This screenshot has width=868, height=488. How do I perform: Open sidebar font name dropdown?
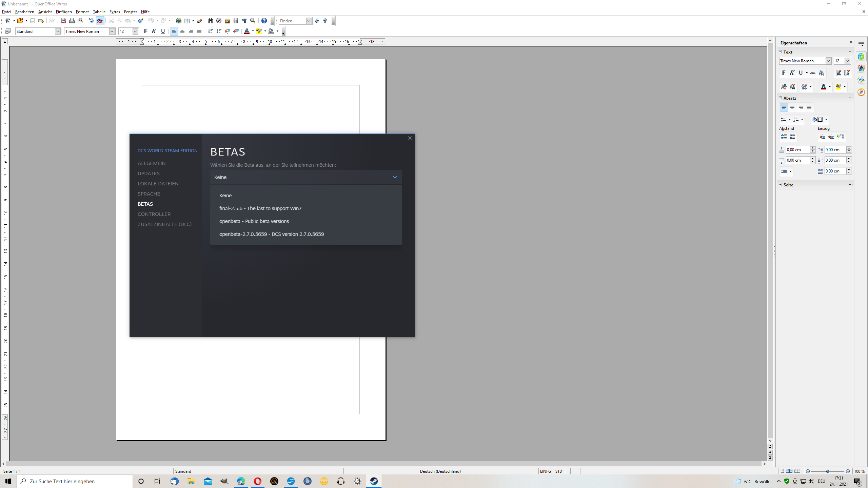click(x=828, y=61)
